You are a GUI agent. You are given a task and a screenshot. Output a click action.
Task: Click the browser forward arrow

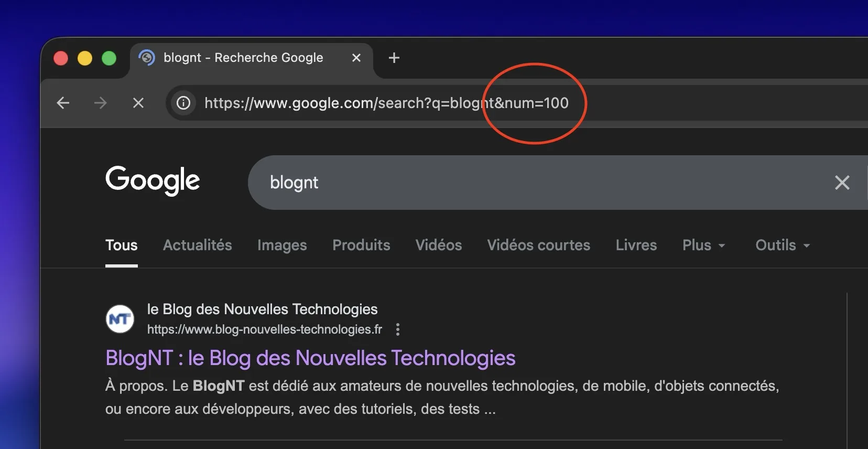(100, 103)
